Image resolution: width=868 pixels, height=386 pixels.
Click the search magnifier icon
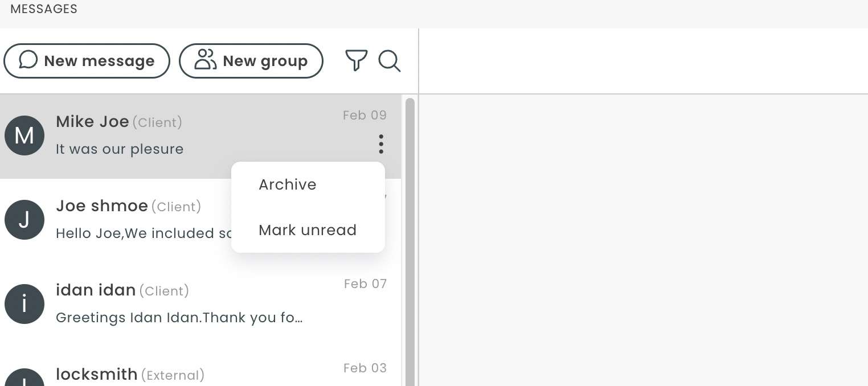coord(390,61)
